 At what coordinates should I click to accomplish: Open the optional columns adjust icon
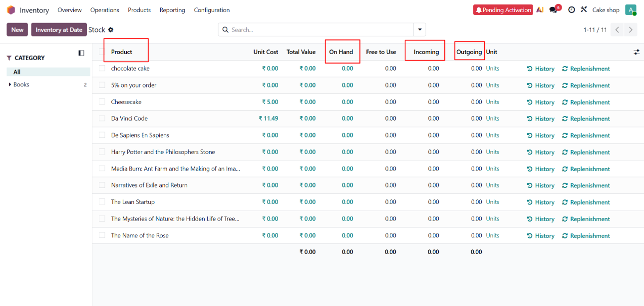(x=637, y=52)
